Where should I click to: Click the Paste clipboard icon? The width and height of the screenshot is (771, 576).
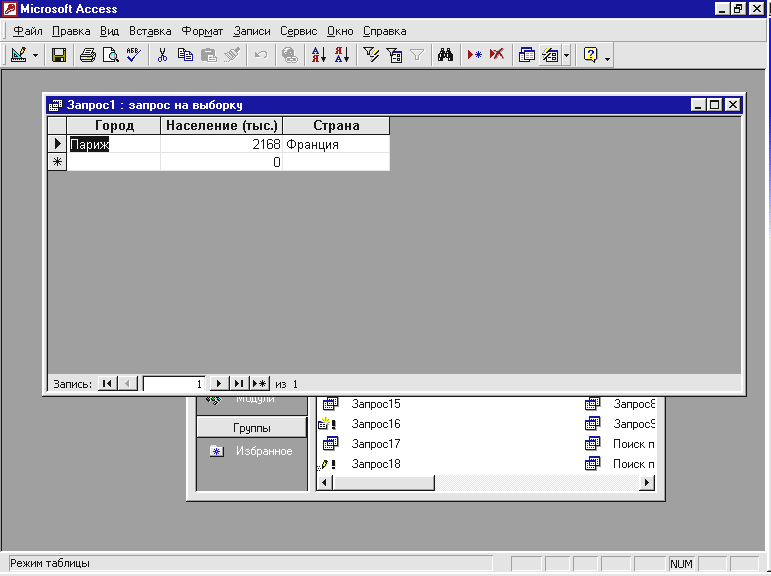(x=208, y=55)
